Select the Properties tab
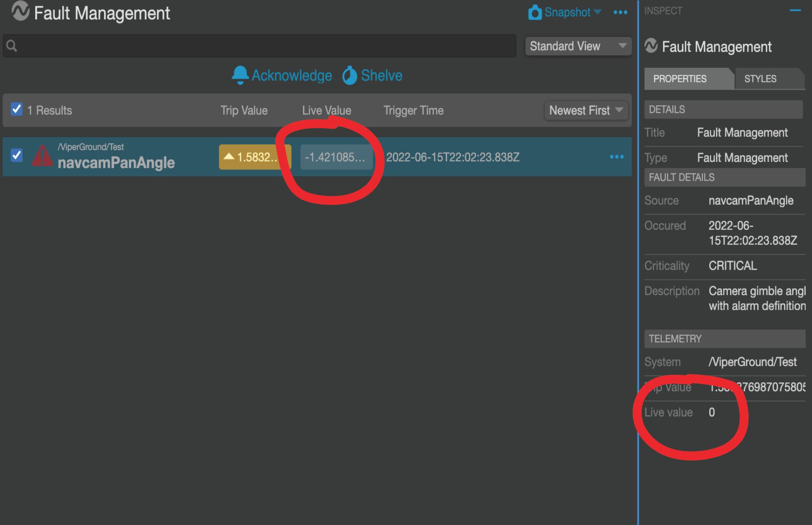The width and height of the screenshot is (812, 525). pyautogui.click(x=679, y=79)
